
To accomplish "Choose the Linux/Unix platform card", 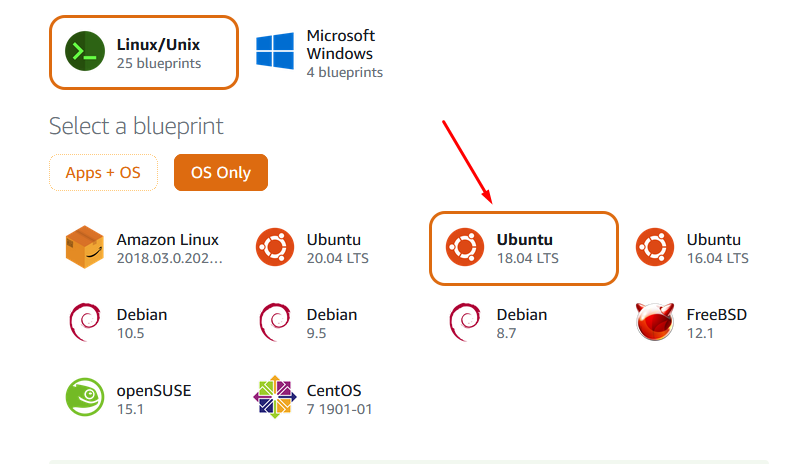I will pos(144,52).
